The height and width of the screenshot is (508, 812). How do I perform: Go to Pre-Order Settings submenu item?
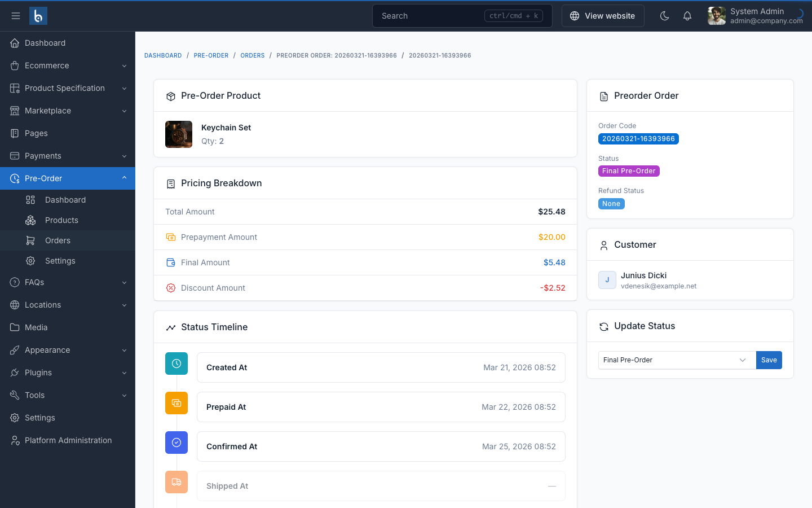(60, 261)
